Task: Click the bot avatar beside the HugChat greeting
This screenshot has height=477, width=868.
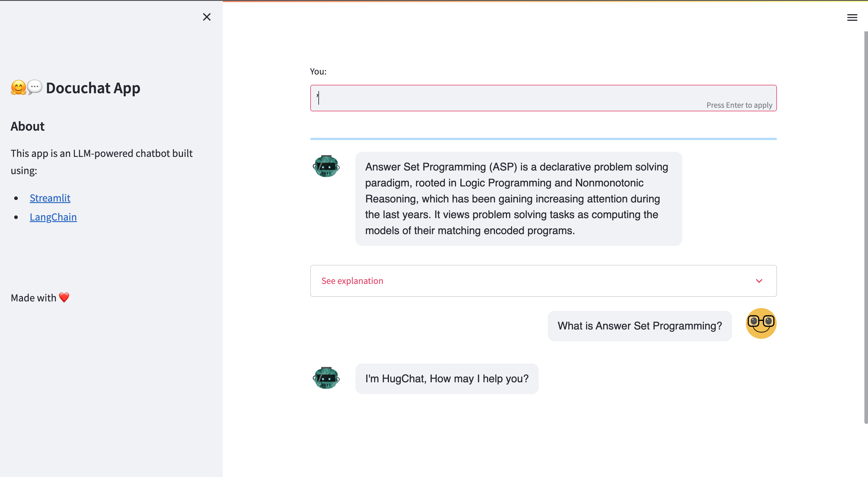Action: (326, 378)
